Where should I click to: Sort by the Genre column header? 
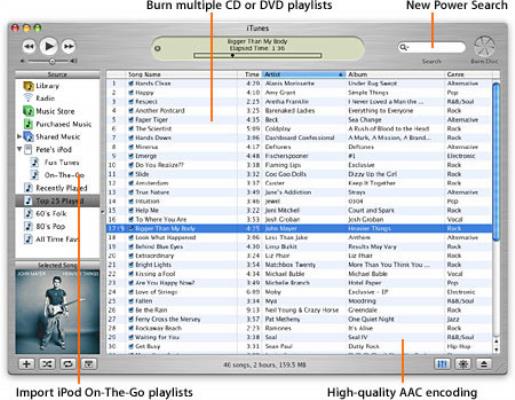tap(468, 74)
